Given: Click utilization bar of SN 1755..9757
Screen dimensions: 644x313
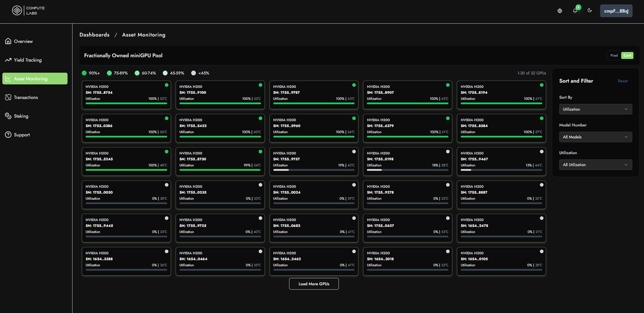Looking at the screenshot, I should click(314, 170).
